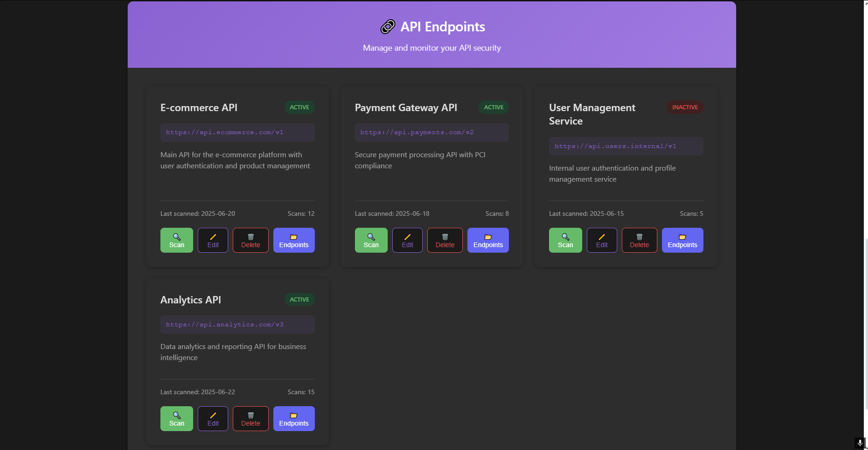Click the 'Data analytics and reporting API' description
This screenshot has height=450, width=868.
click(233, 352)
